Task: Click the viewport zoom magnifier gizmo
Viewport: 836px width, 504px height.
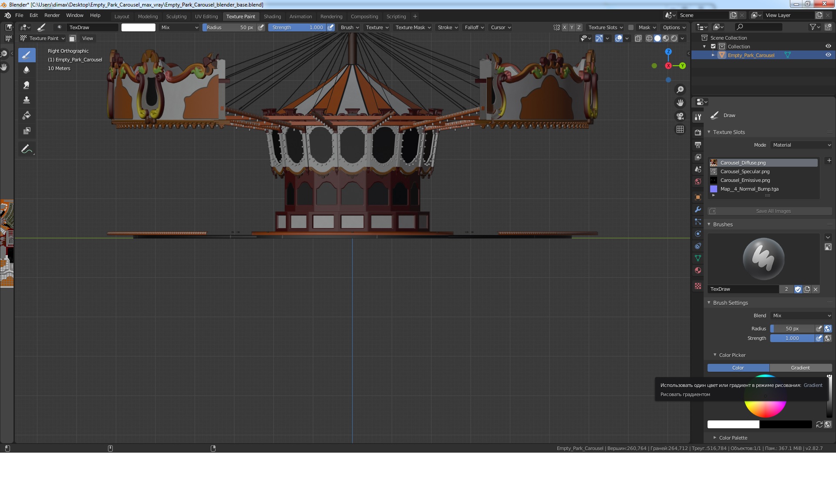Action: tap(680, 90)
